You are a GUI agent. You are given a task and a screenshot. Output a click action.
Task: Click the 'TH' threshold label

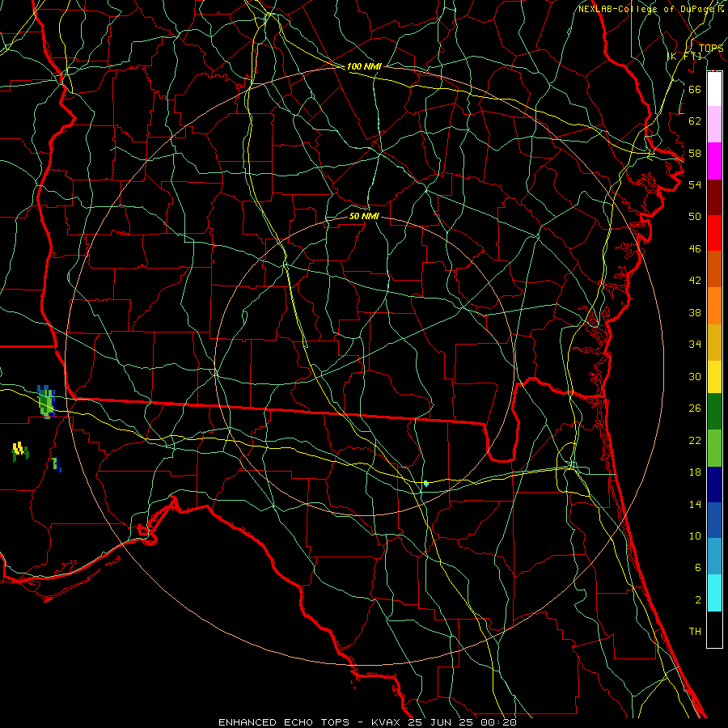[x=695, y=632]
